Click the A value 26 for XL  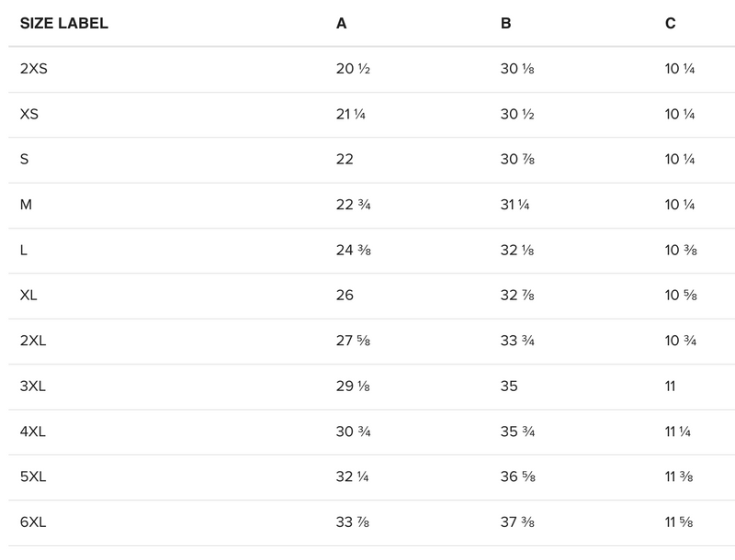[x=345, y=296]
